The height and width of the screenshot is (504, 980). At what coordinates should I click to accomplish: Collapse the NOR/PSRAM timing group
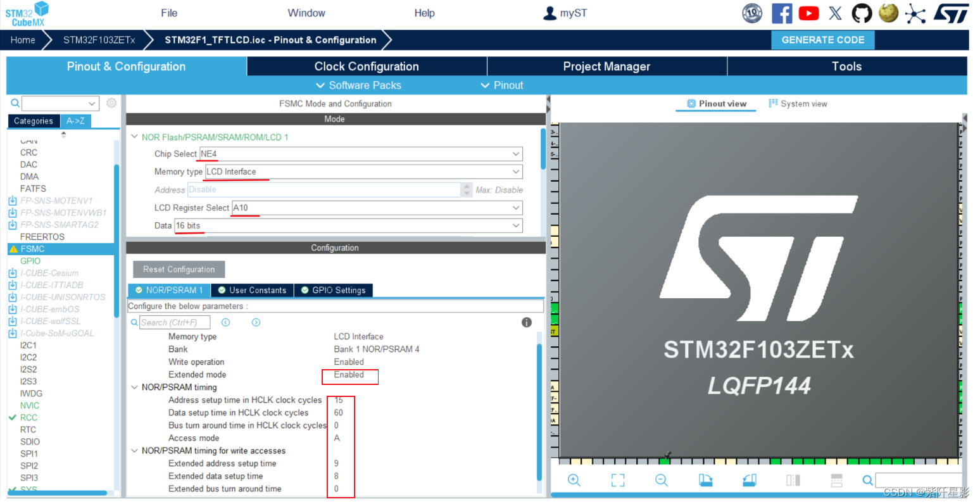click(x=134, y=387)
